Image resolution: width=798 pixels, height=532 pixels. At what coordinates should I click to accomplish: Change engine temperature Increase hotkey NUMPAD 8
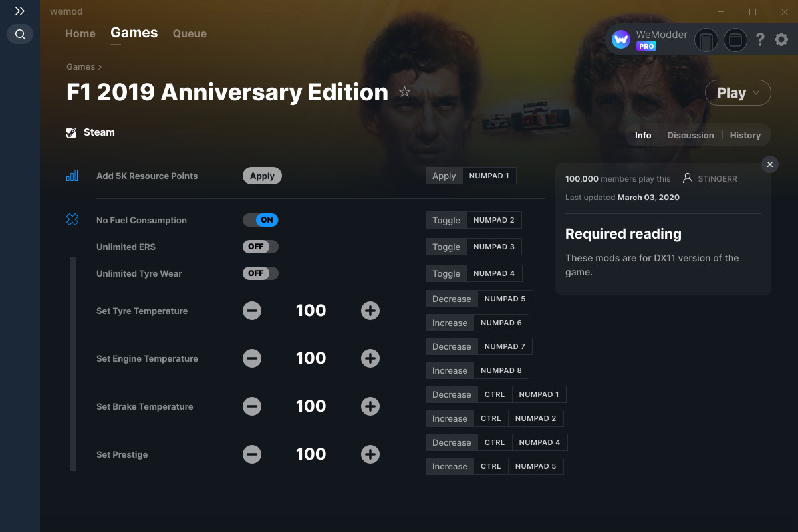(x=501, y=370)
